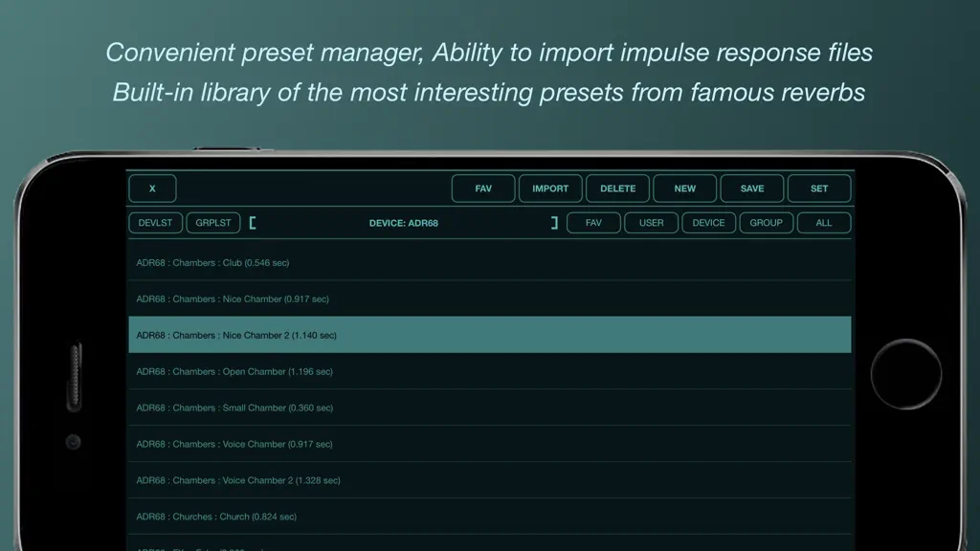Select Open Chamber (1.196 sec) preset
Screen dimensions: 980x551
[490, 371]
